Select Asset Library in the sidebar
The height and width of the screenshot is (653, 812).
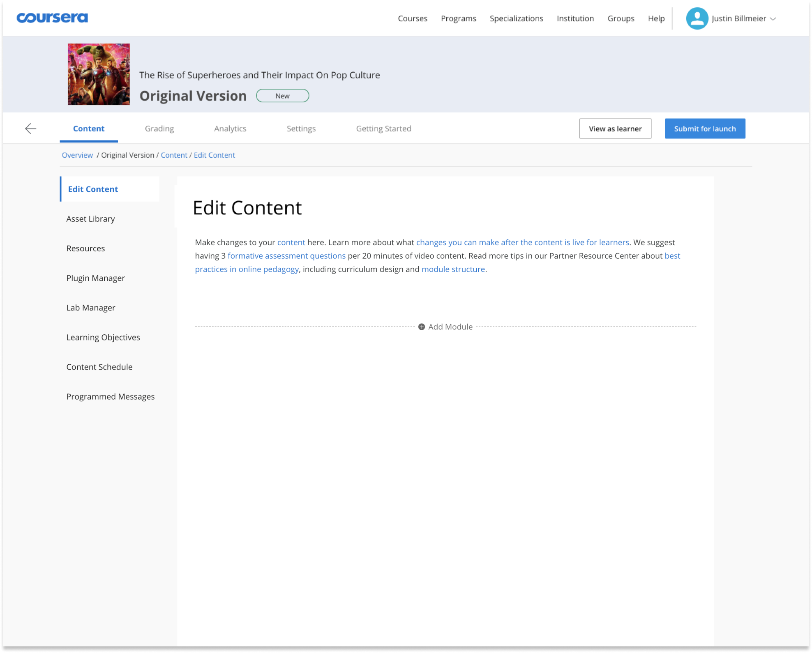pyautogui.click(x=90, y=219)
